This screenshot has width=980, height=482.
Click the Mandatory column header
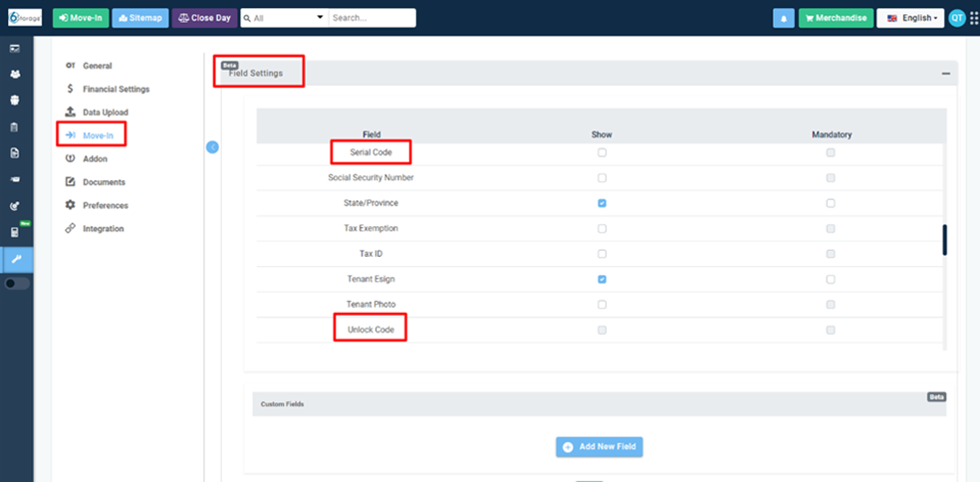point(832,134)
